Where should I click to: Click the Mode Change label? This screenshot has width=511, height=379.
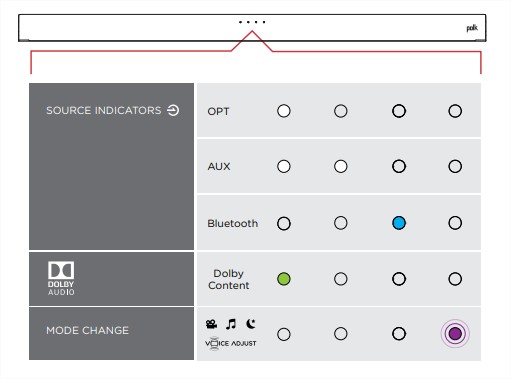[87, 330]
